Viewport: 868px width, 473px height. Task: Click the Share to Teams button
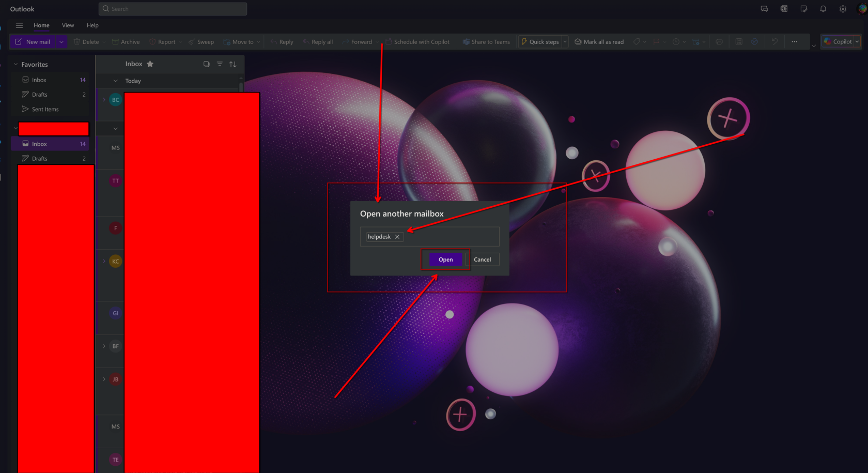tap(486, 42)
